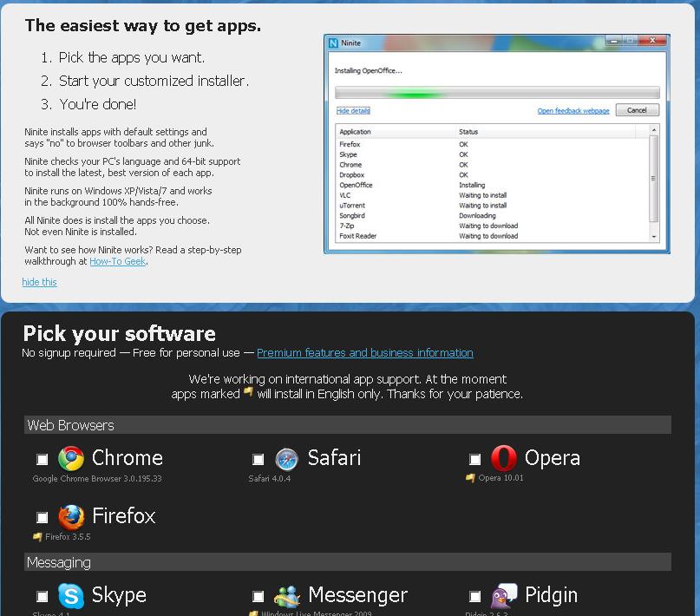Select the OpenOffice row in the install list
Image resolution: width=700 pixels, height=616 pixels.
[x=493, y=185]
